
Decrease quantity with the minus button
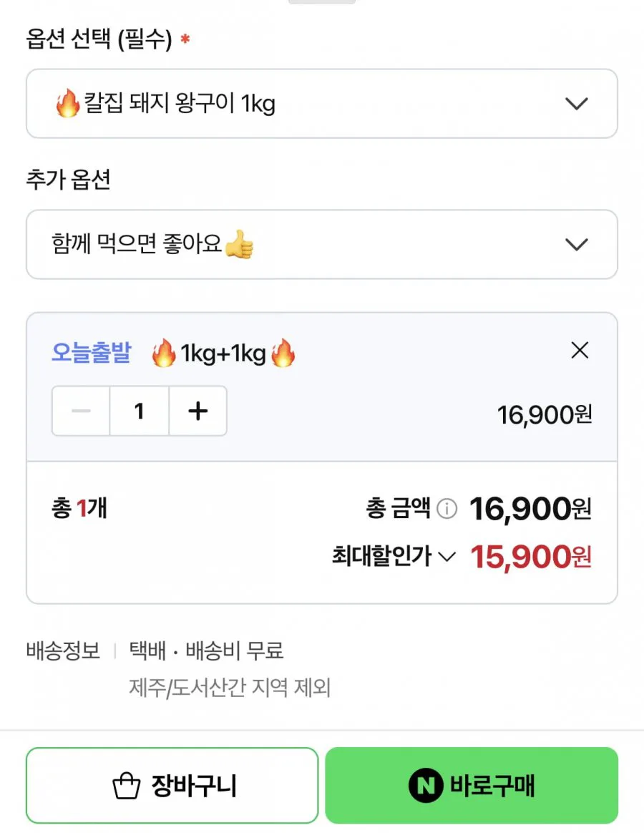tap(81, 411)
